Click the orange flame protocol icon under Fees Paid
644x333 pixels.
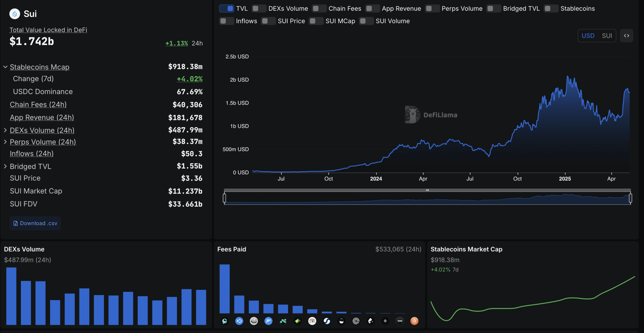(x=414, y=321)
